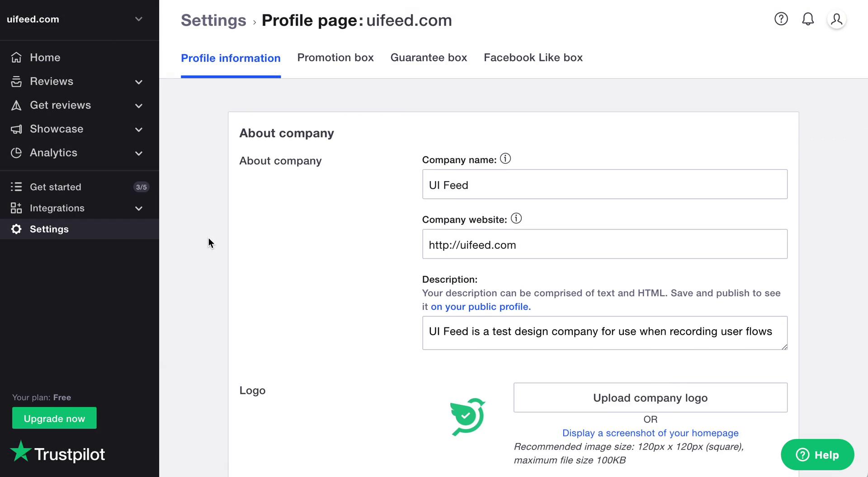868x477 pixels.
Task: Switch to the Promotion box tab
Action: [x=335, y=57]
